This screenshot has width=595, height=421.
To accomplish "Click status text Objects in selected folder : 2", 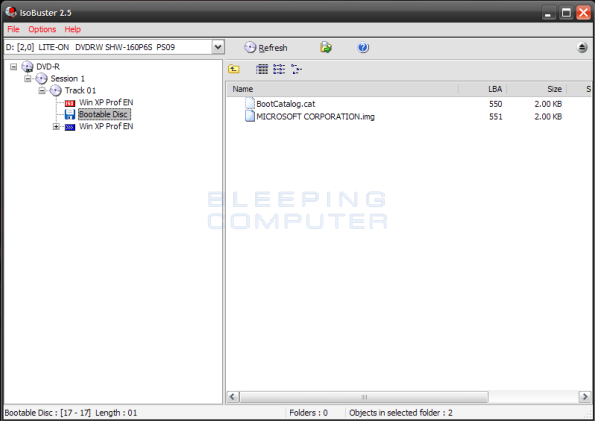I will pyautogui.click(x=401, y=413).
